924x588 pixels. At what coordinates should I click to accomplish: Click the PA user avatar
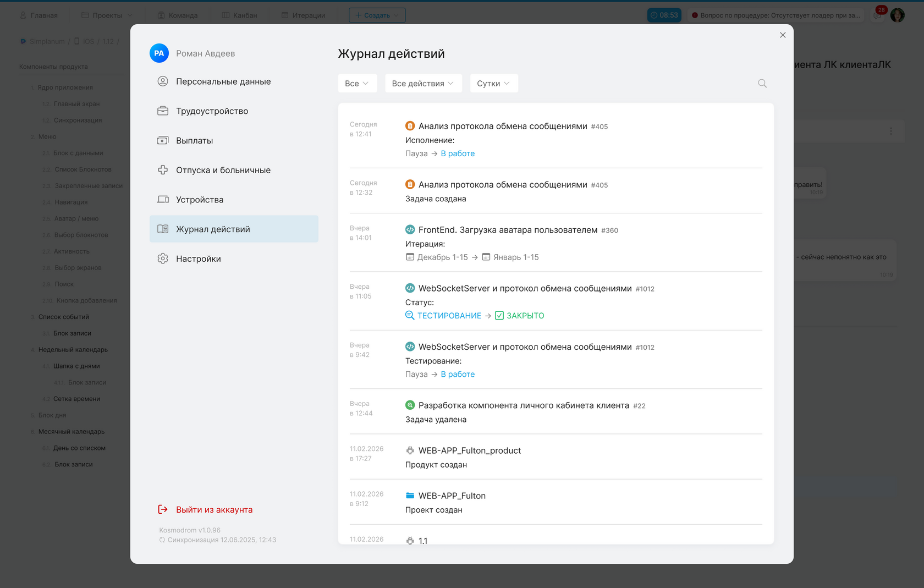pos(159,53)
